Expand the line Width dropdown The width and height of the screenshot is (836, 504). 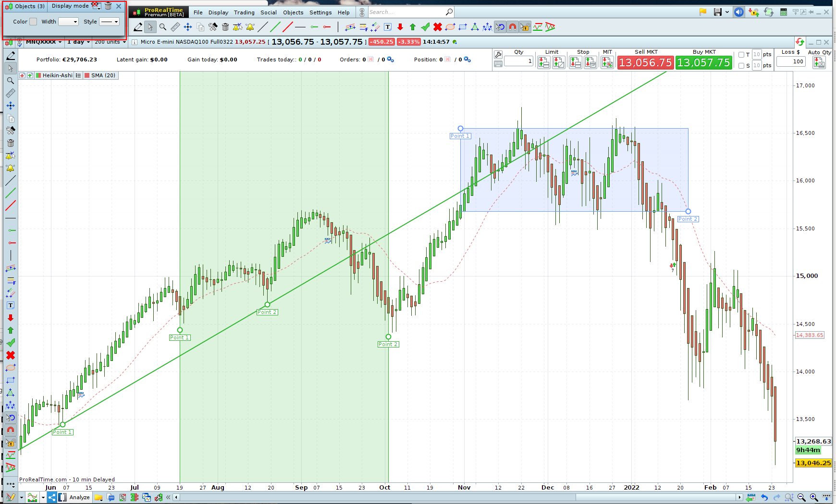(68, 22)
